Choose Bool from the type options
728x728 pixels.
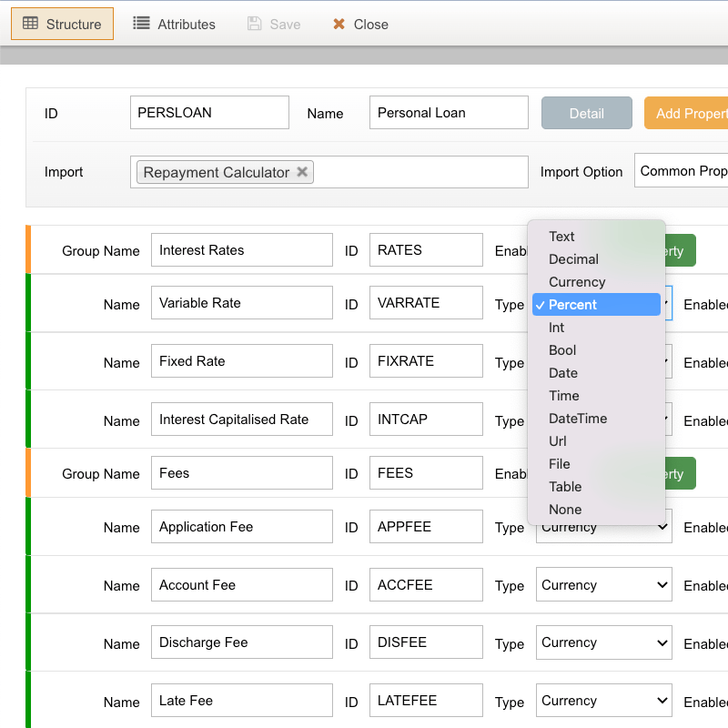coord(561,350)
